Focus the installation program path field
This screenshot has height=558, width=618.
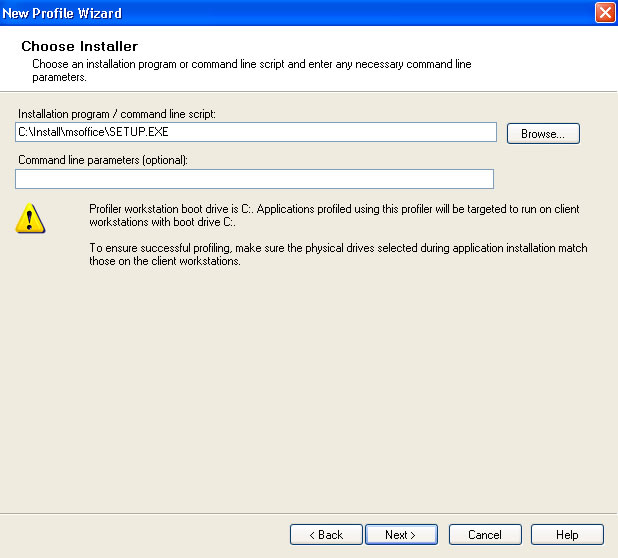coord(256,132)
